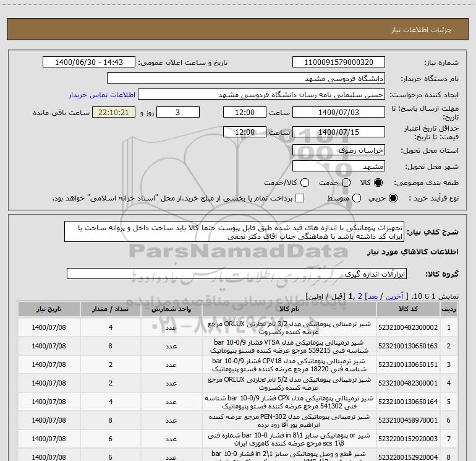The width and height of the screenshot is (476, 461).
Task: Click the ابزارآلات اندازه گیری group field
Action: 237,274
